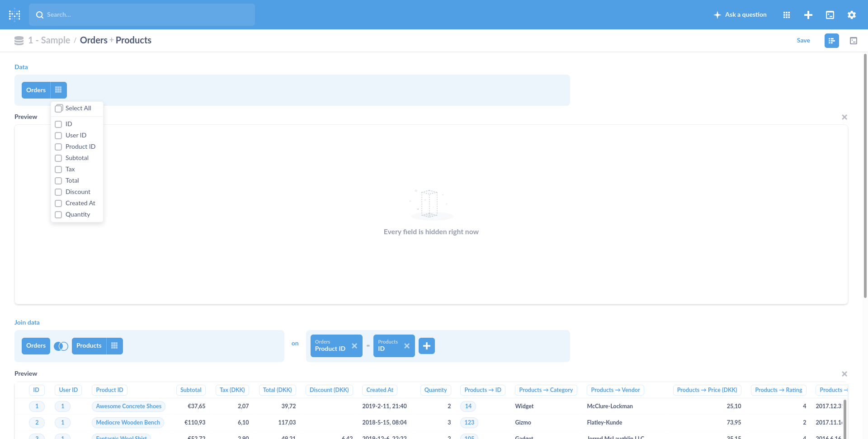Check the Quantity field checkbox
This screenshot has height=439, width=868.
[x=58, y=214]
